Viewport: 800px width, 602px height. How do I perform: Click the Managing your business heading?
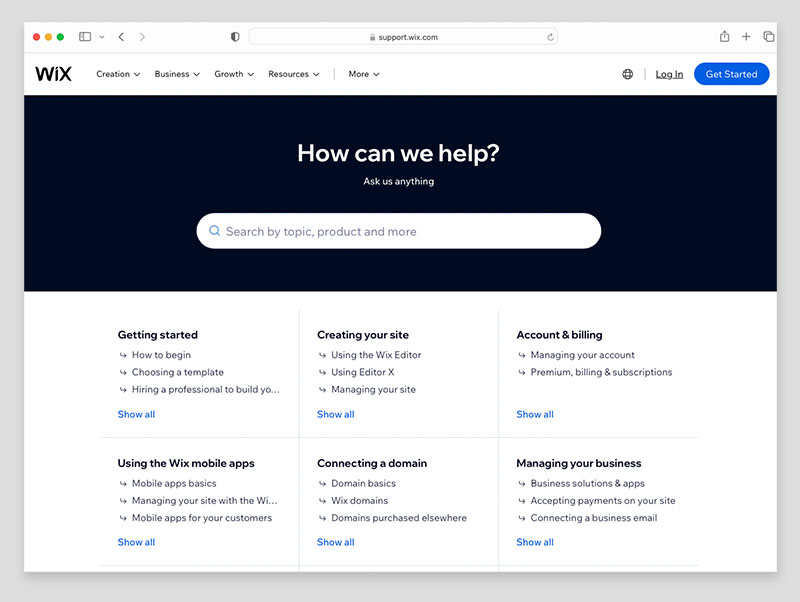coord(579,463)
